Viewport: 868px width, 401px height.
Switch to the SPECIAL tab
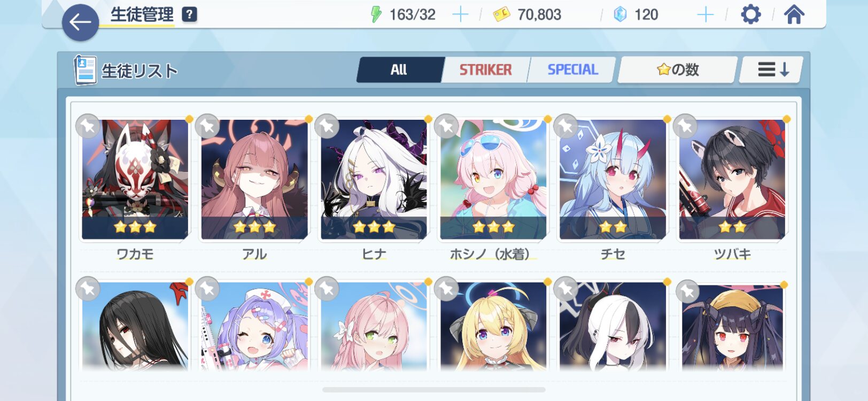[572, 70]
